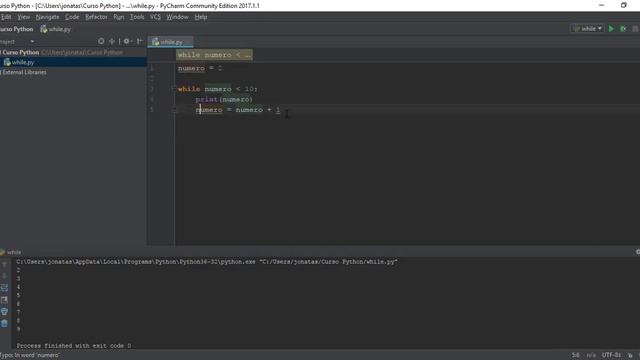The height and width of the screenshot is (360, 640).
Task: Expand the External Libraries node
Action: [x=24, y=72]
